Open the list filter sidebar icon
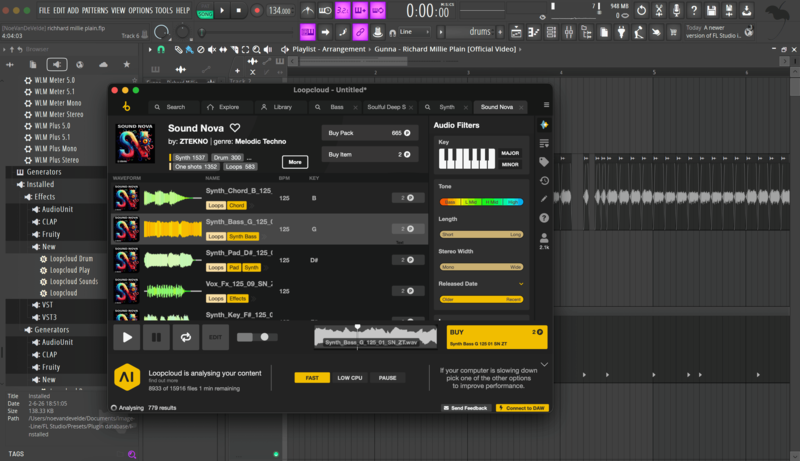The image size is (800, 461). pos(544,143)
